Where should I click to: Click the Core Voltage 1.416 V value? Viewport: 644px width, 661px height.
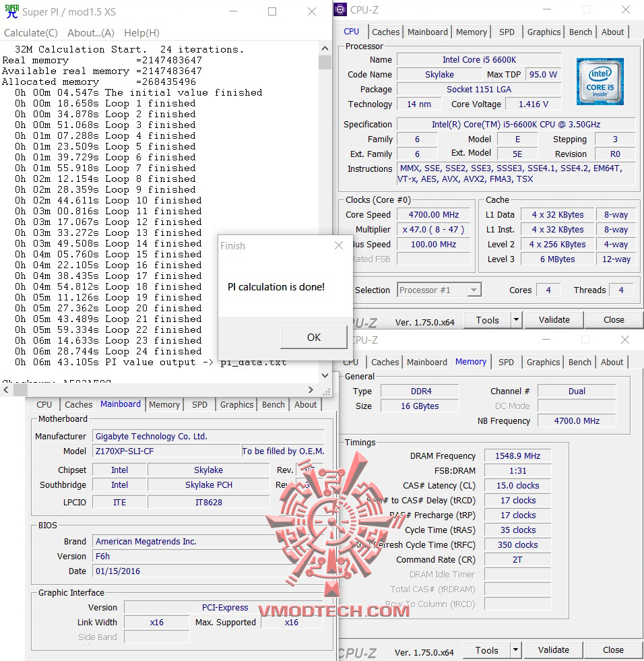(x=533, y=104)
